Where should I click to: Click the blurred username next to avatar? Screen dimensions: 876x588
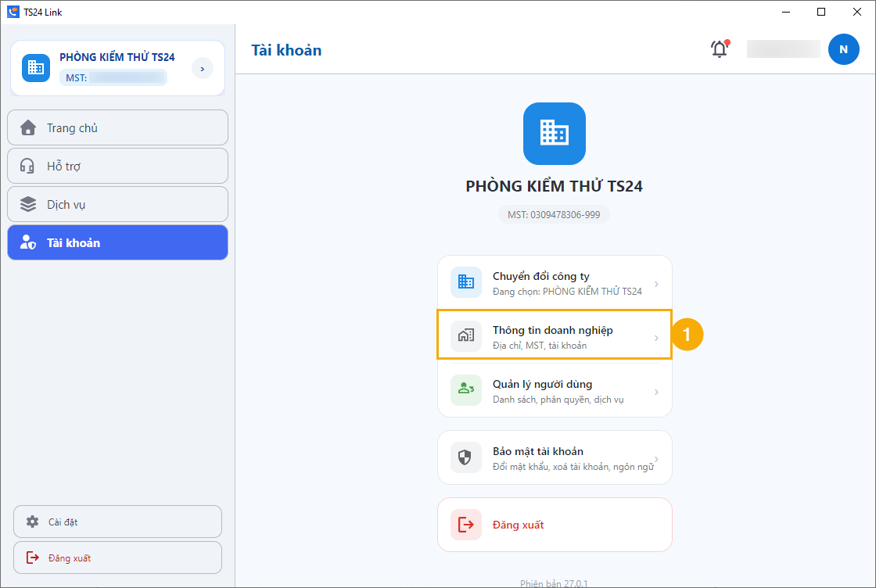click(x=783, y=49)
